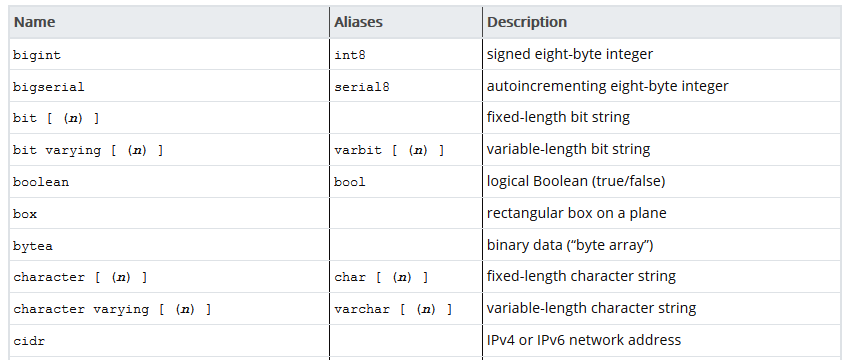
Task: Select the bigserial type name
Action: 49,87
